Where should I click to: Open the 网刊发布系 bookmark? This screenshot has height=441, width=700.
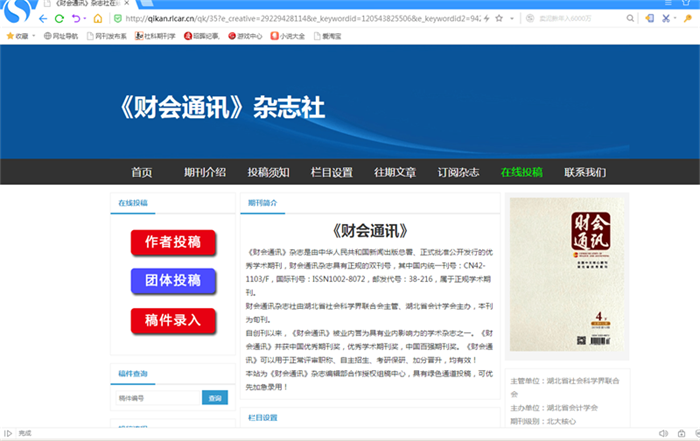click(x=107, y=36)
